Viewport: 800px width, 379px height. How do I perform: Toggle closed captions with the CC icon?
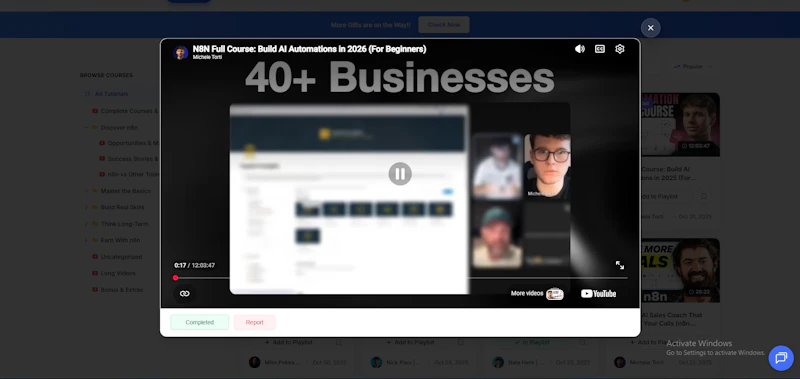pyautogui.click(x=600, y=49)
